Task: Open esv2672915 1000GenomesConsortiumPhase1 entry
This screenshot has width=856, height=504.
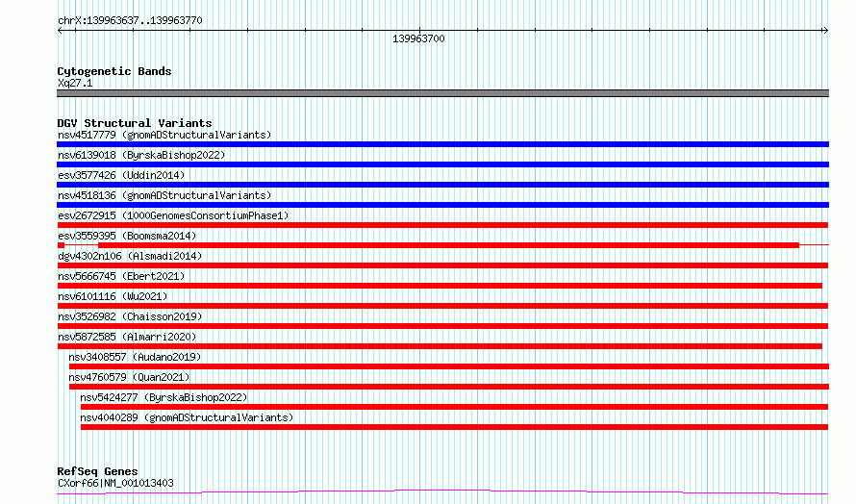Action: click(x=173, y=215)
